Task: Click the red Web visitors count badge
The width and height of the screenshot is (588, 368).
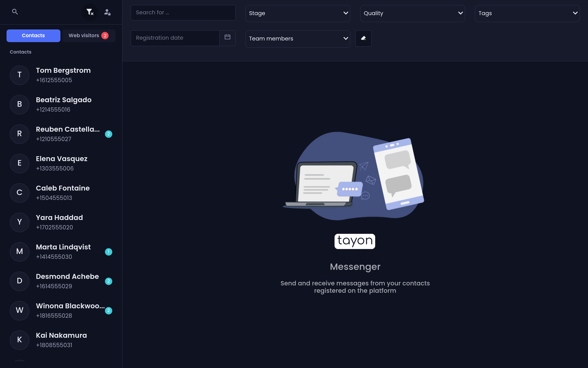Action: pos(105,36)
